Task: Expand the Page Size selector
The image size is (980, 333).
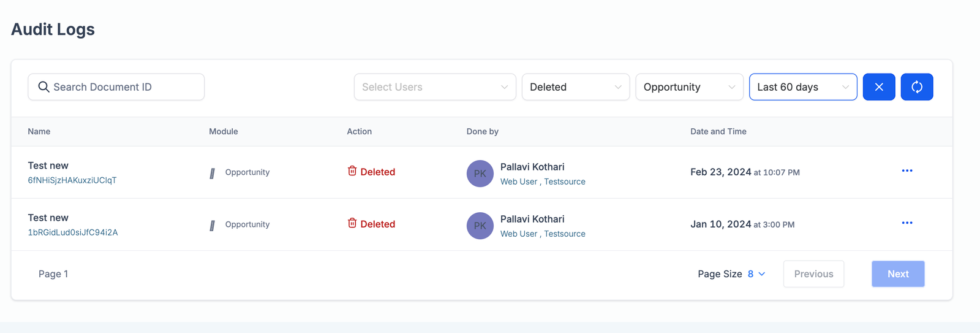Action: tap(756, 274)
